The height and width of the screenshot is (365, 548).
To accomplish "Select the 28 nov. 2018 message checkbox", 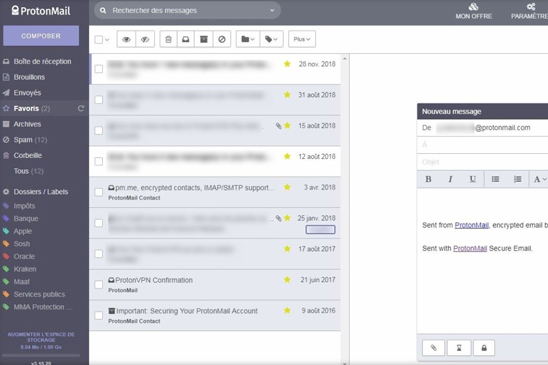I will 99,69.
